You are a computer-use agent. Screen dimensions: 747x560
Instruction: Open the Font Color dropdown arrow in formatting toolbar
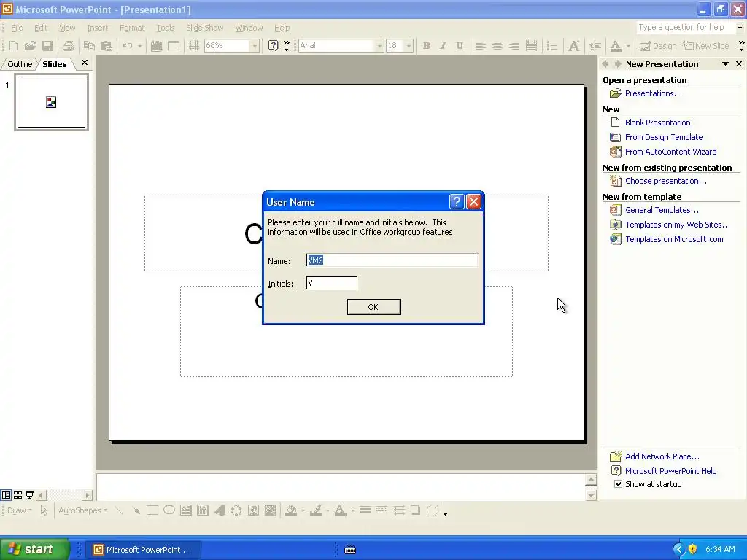628,46
